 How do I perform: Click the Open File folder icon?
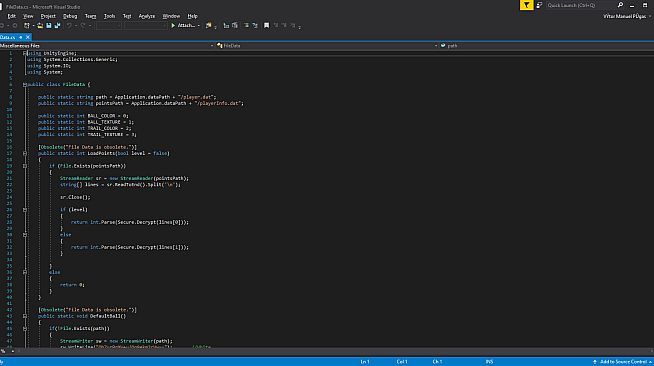tap(40, 25)
